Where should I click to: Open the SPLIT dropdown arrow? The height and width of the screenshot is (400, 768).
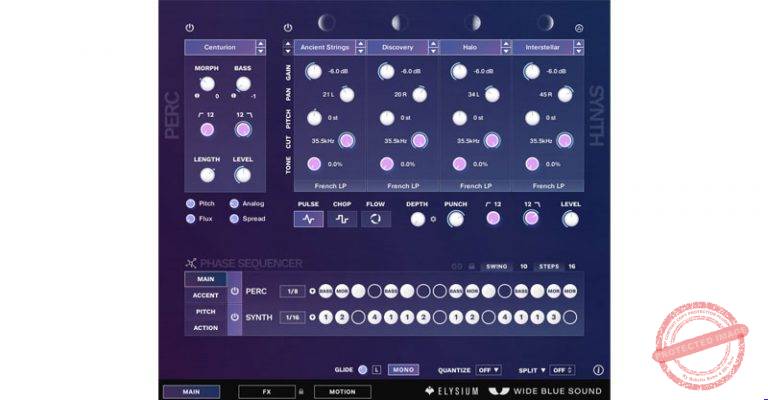click(543, 370)
